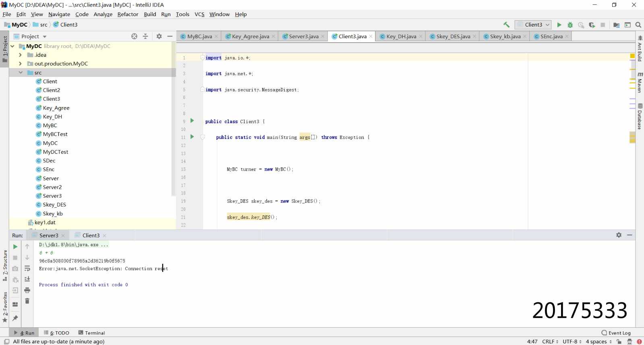The width and height of the screenshot is (644, 345).
Task: Minimize the Run tool window
Action: [x=630, y=235]
